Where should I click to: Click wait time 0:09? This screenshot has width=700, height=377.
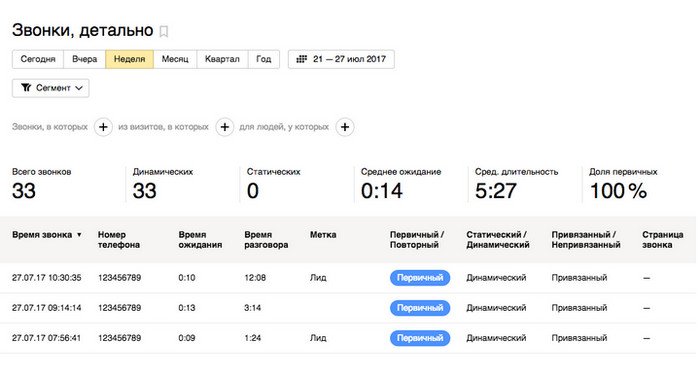187,338
